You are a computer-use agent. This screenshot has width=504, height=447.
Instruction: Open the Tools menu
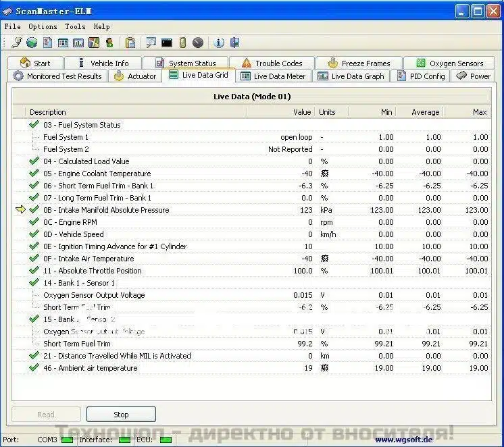(75, 26)
